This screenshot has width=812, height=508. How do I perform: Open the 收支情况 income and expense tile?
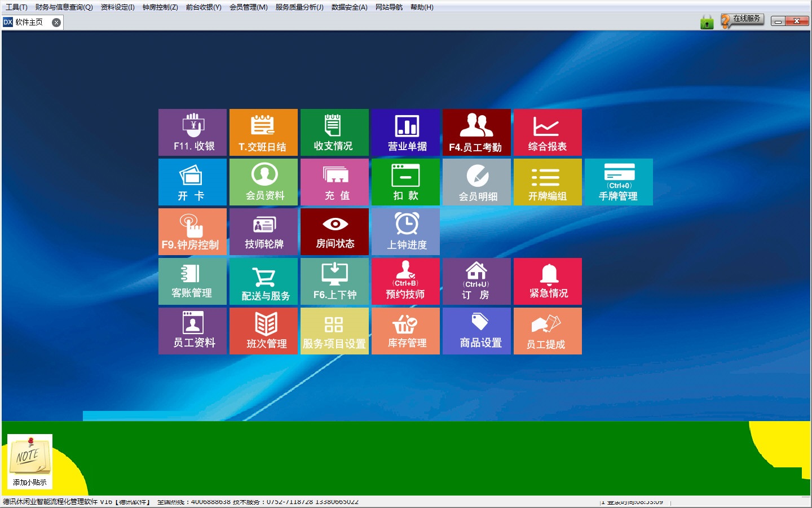pyautogui.click(x=334, y=132)
